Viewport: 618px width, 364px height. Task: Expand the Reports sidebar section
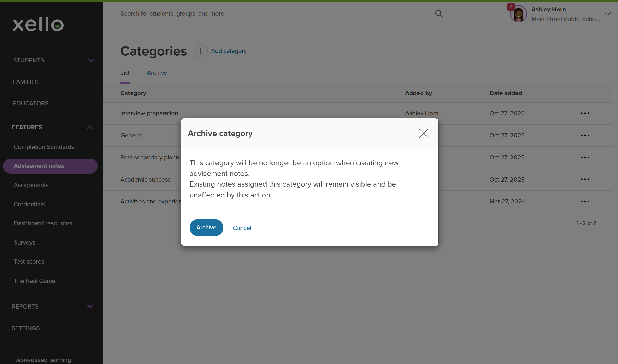90,306
